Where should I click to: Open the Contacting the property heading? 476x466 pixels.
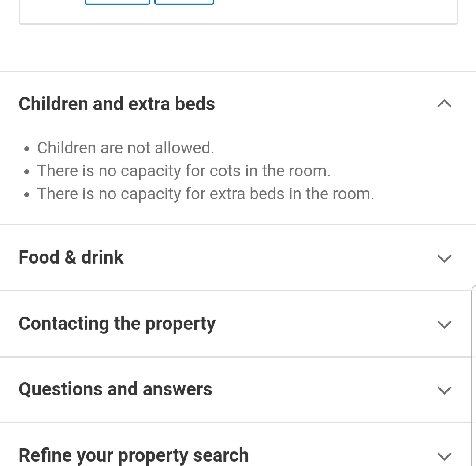(x=117, y=324)
